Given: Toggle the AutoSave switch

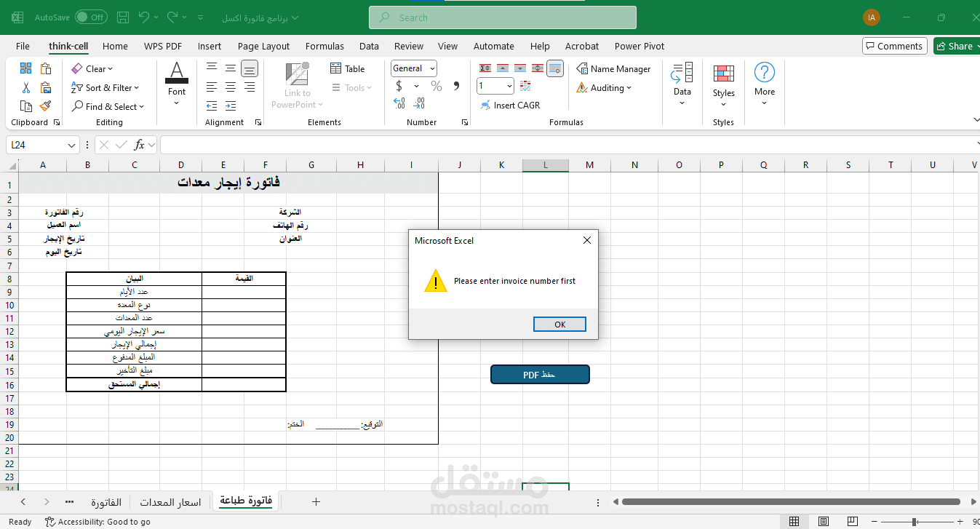Looking at the screenshot, I should coord(91,17).
